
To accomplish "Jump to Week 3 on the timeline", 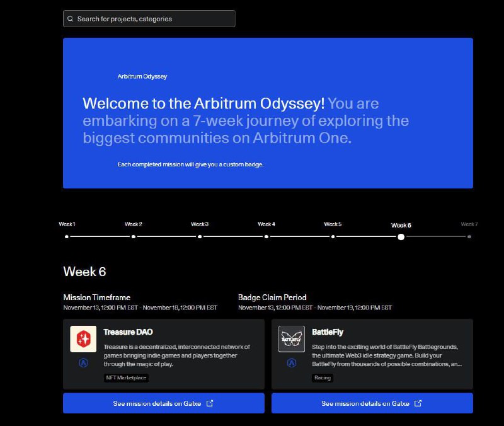I will click(x=200, y=236).
